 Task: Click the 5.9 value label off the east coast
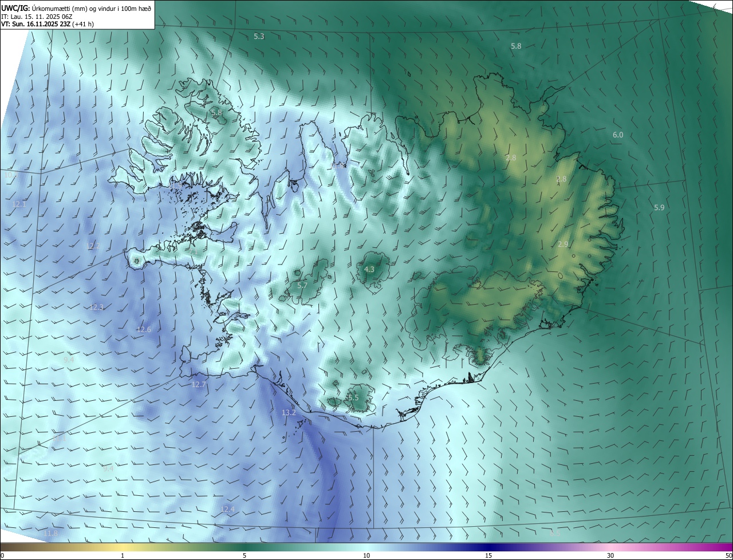click(x=659, y=208)
